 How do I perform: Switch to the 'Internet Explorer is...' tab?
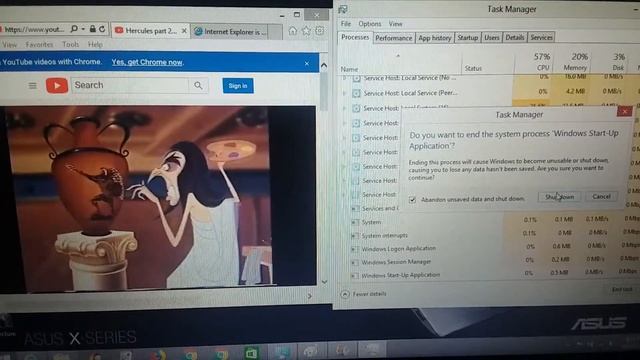[236, 31]
